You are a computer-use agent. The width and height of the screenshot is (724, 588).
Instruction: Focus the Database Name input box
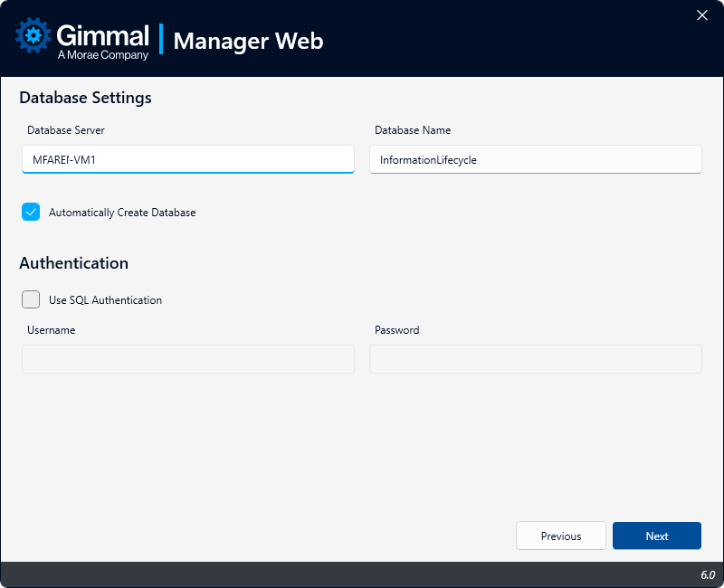pos(536,159)
